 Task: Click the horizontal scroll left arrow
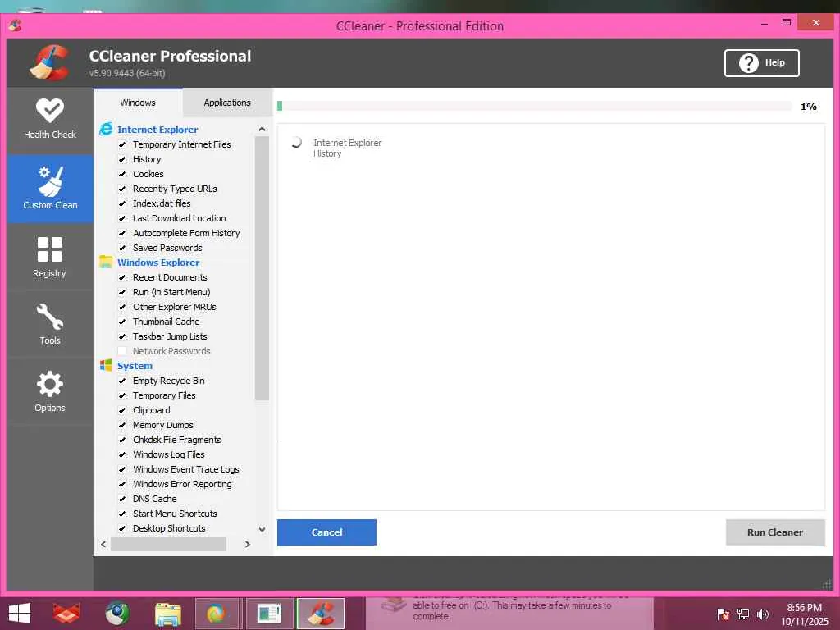(103, 545)
